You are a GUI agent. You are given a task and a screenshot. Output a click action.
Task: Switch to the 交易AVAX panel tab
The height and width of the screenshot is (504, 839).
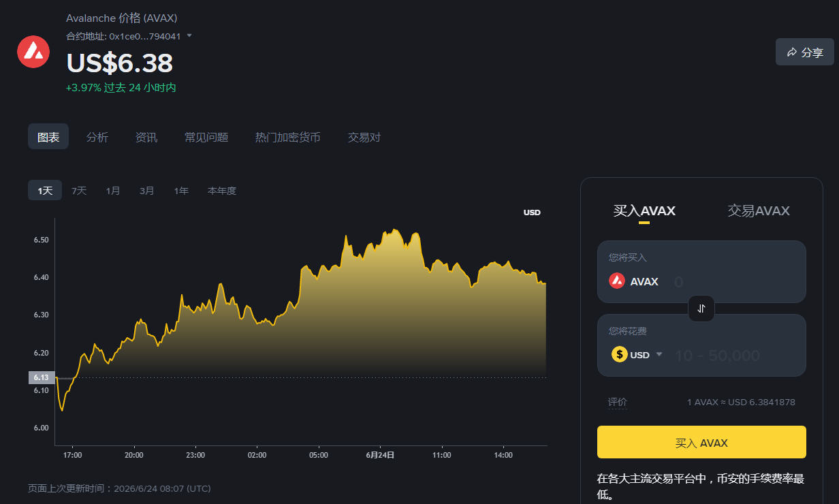click(x=759, y=211)
